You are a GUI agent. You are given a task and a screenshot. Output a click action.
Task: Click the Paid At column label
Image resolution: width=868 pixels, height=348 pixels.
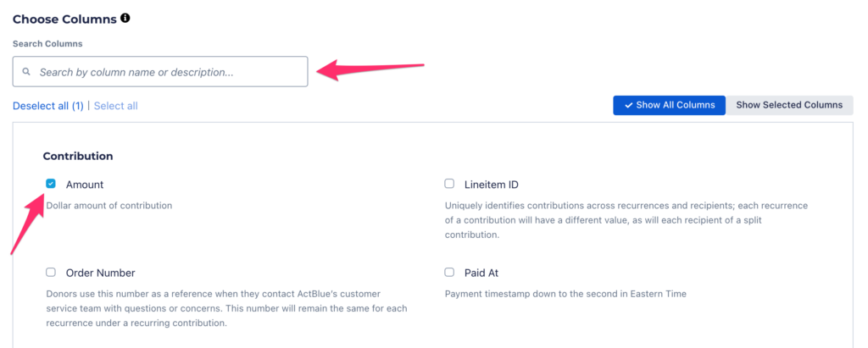pos(481,273)
